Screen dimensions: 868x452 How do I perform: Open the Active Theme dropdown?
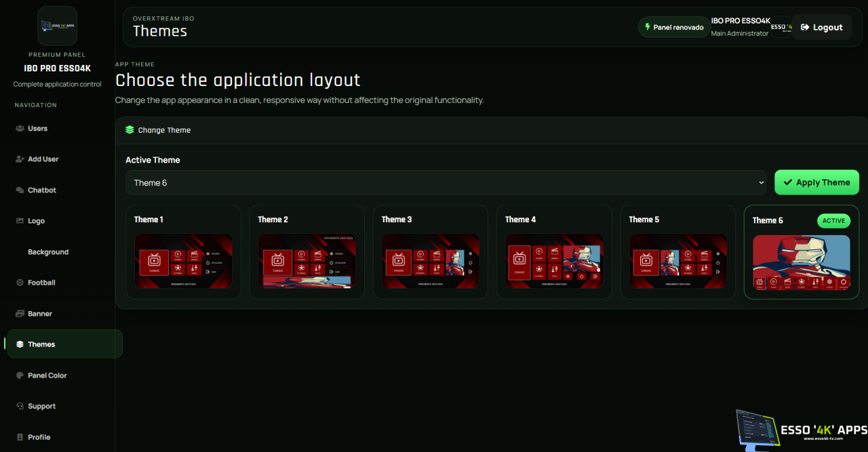pyautogui.click(x=446, y=182)
